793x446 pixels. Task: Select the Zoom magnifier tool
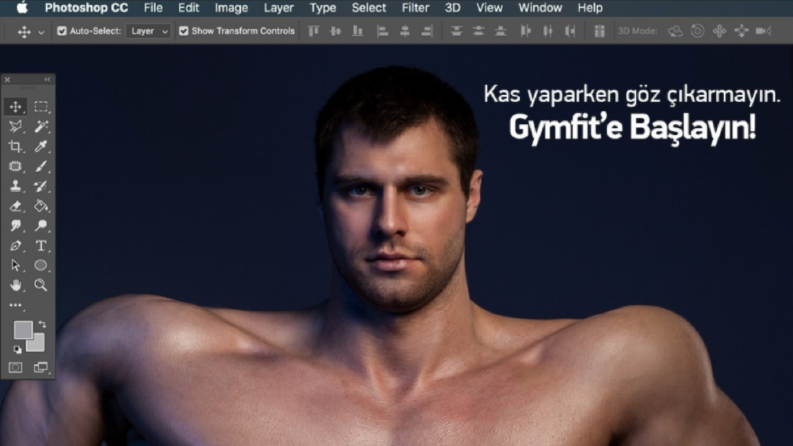pos(40,285)
